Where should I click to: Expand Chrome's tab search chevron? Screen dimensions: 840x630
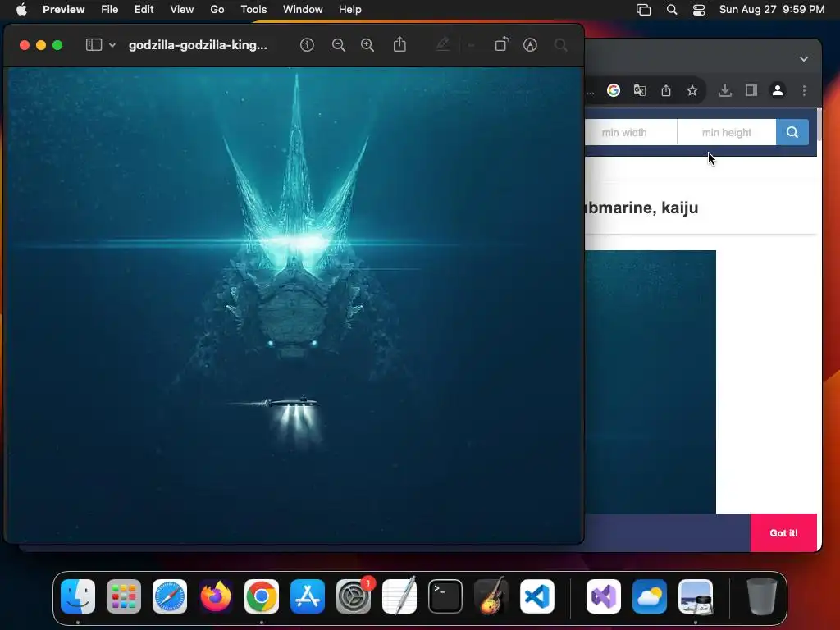coord(804,59)
